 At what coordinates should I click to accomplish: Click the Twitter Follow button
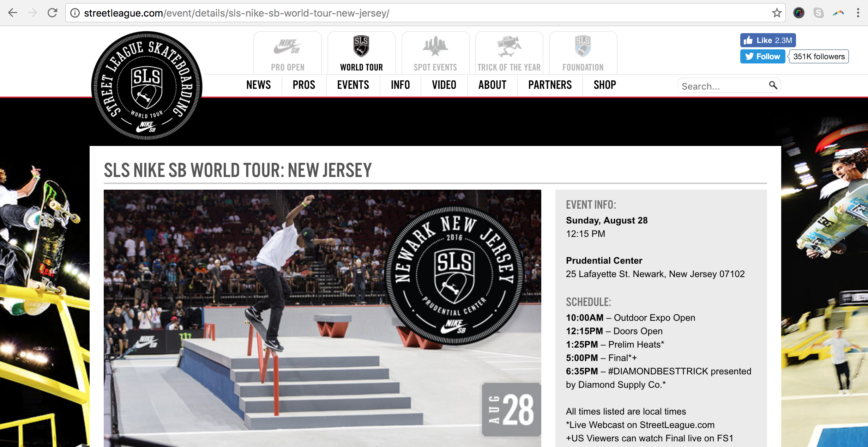click(x=762, y=56)
